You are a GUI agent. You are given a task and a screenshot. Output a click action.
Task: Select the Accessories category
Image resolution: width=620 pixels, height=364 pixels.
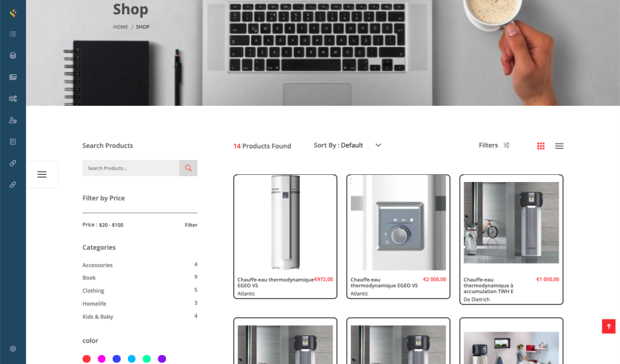pyautogui.click(x=98, y=265)
